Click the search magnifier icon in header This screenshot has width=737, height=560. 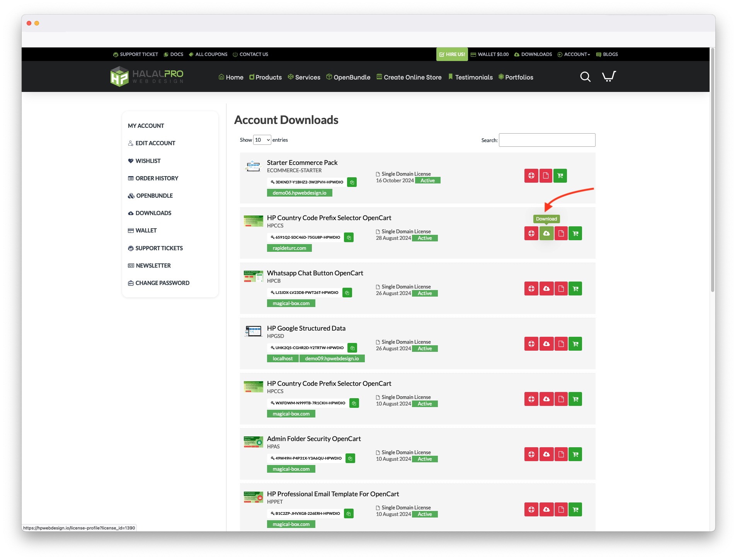click(585, 77)
